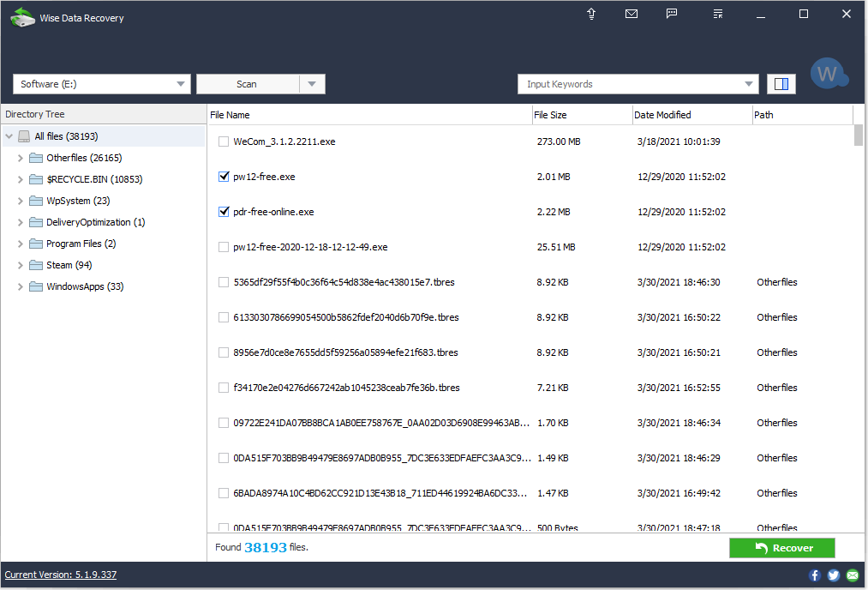Open the Current Version 5.1.9.337 link
Viewport: 868px width, 590px height.
61,575
